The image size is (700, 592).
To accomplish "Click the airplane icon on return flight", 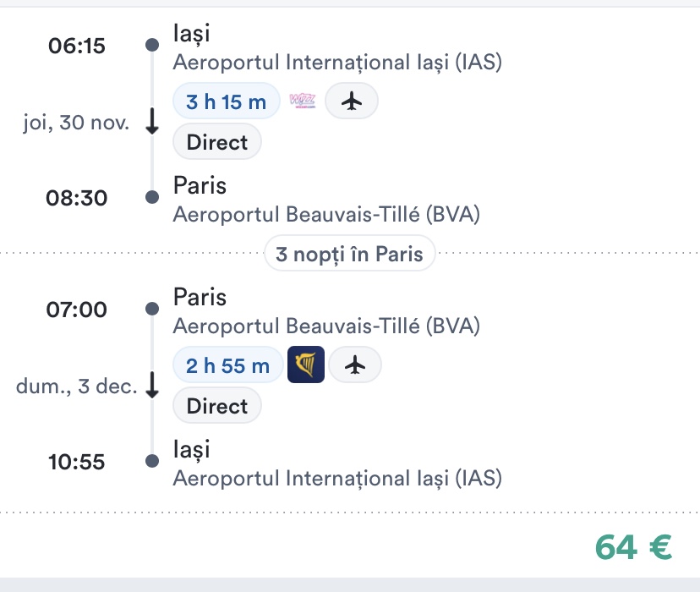I will click(355, 365).
